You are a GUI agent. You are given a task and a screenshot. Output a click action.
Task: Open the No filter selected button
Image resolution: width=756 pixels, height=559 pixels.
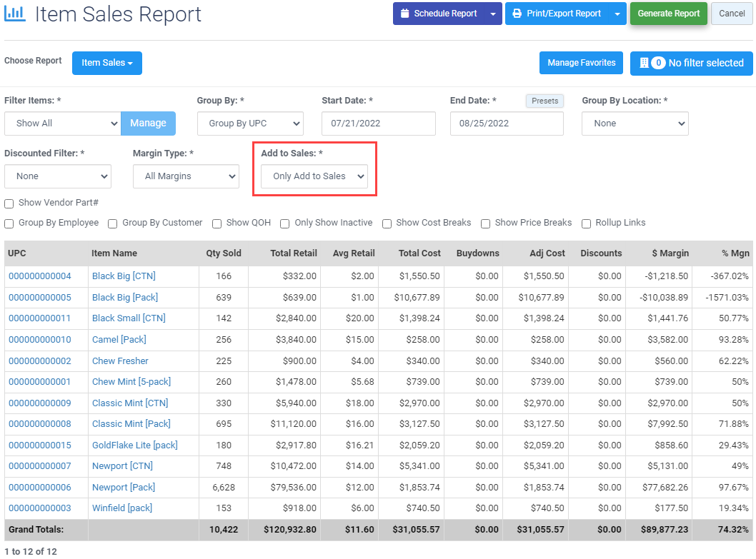[691, 63]
